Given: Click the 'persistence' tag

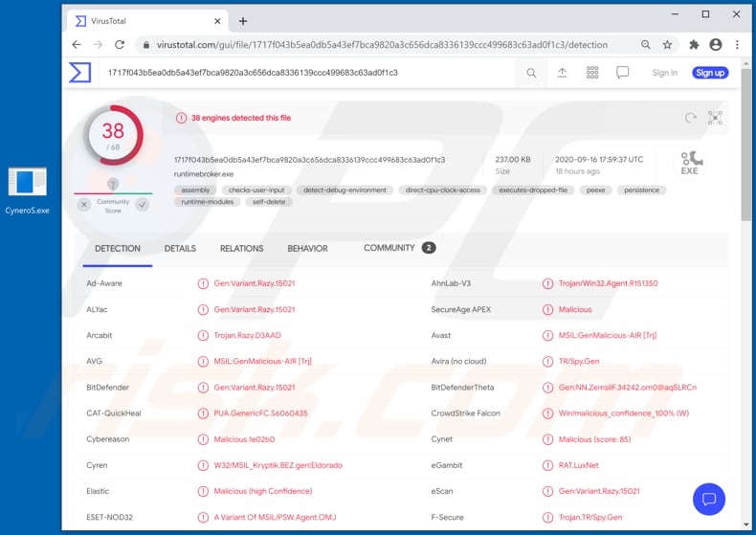Looking at the screenshot, I should coord(641,190).
